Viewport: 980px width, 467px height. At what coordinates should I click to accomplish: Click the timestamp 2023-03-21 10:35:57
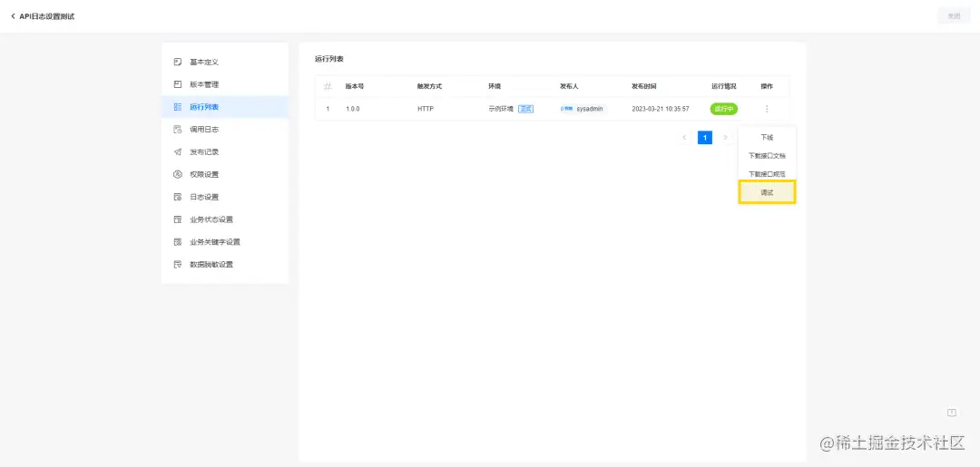[661, 109]
